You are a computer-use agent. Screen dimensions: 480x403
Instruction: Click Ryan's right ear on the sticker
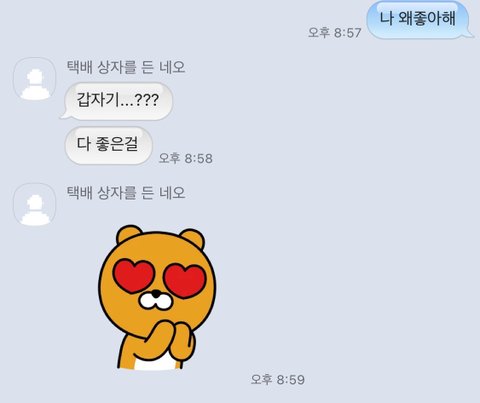point(192,237)
